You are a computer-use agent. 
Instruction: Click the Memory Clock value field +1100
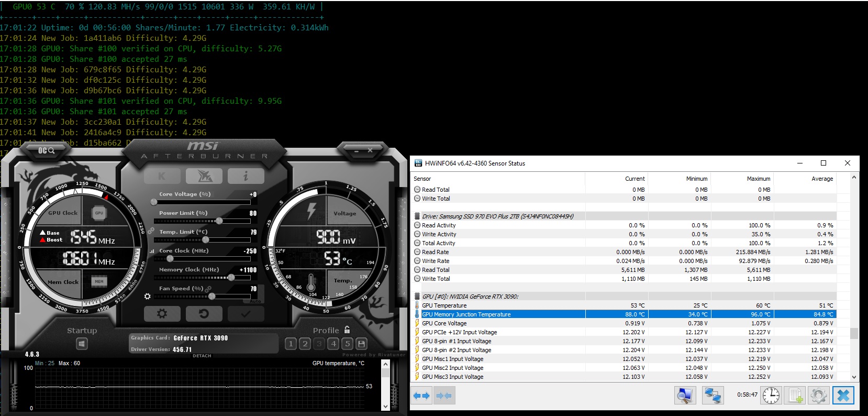[248, 270]
